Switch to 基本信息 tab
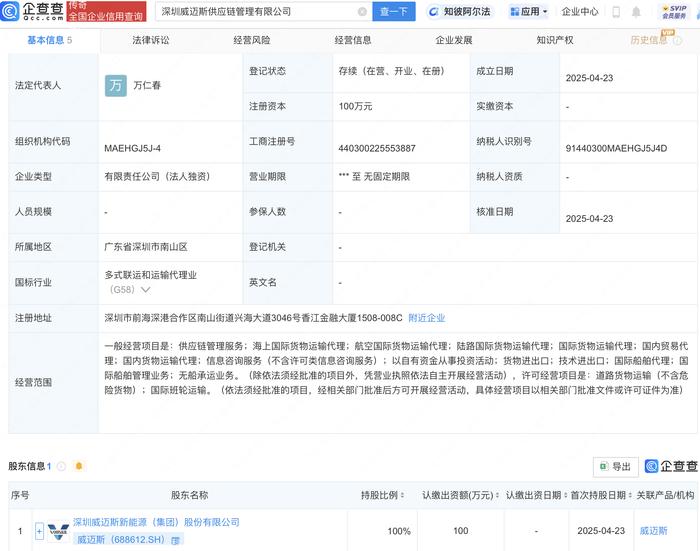This screenshot has height=551, width=700. 50,40
